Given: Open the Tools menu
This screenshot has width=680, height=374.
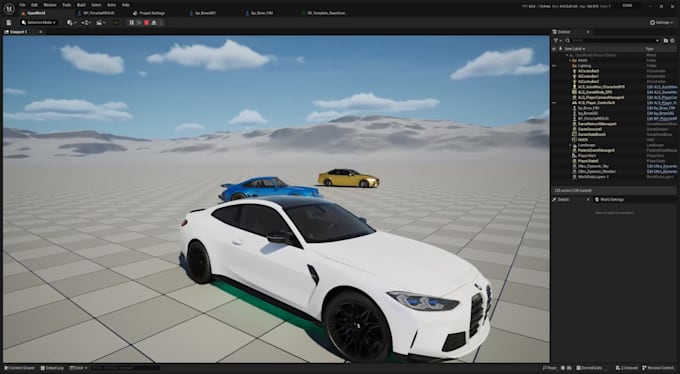Looking at the screenshot, I should click(66, 5).
